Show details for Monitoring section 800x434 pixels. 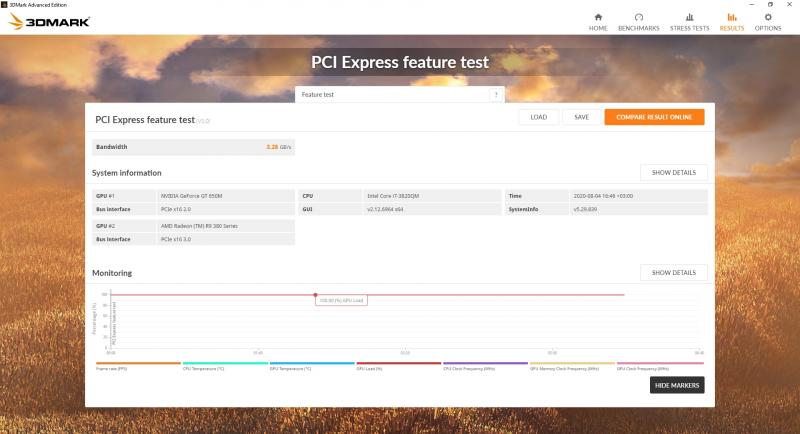pyautogui.click(x=673, y=272)
